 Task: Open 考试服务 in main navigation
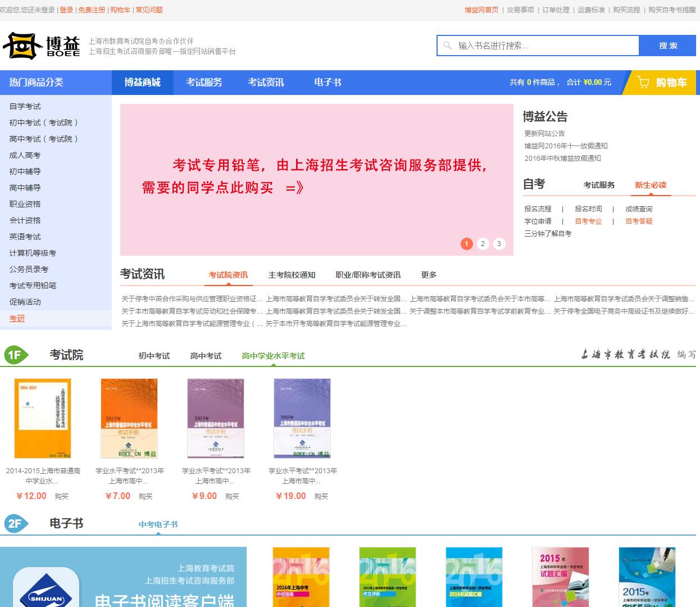pos(204,83)
